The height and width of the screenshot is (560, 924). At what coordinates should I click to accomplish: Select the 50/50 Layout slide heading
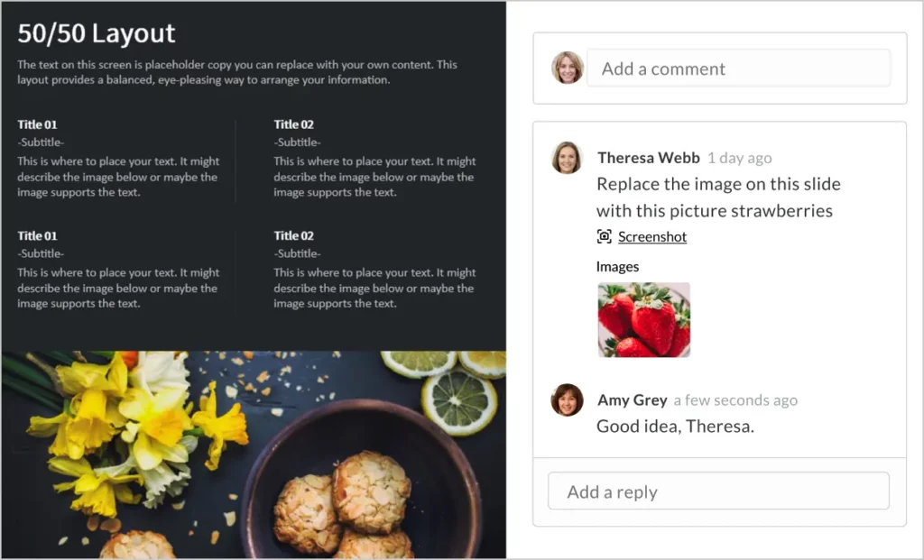[97, 33]
